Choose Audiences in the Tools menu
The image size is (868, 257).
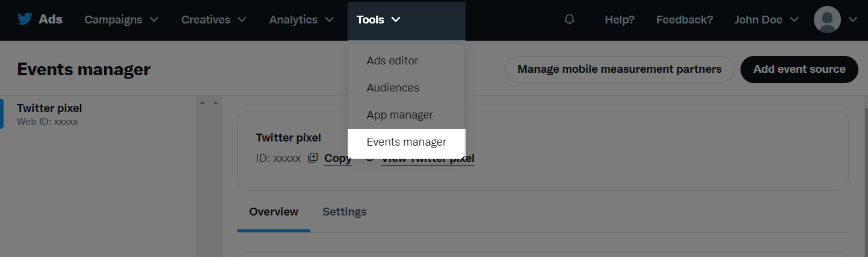tap(393, 88)
